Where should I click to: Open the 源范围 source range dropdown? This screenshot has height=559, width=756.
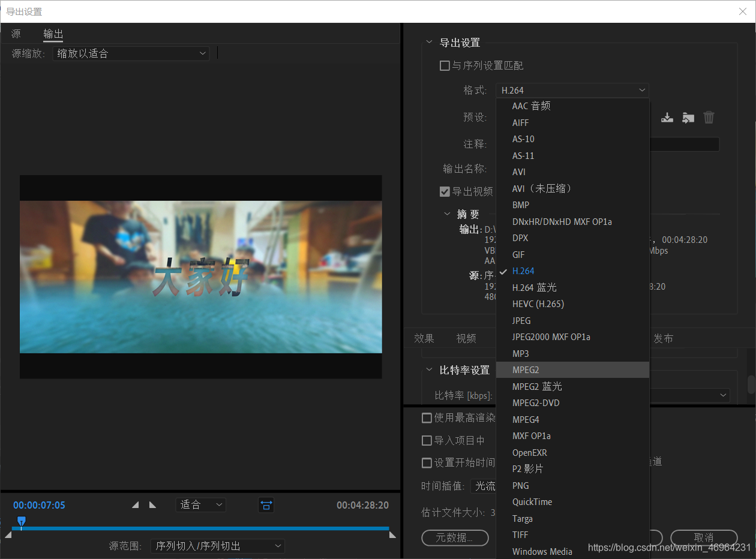(x=217, y=546)
